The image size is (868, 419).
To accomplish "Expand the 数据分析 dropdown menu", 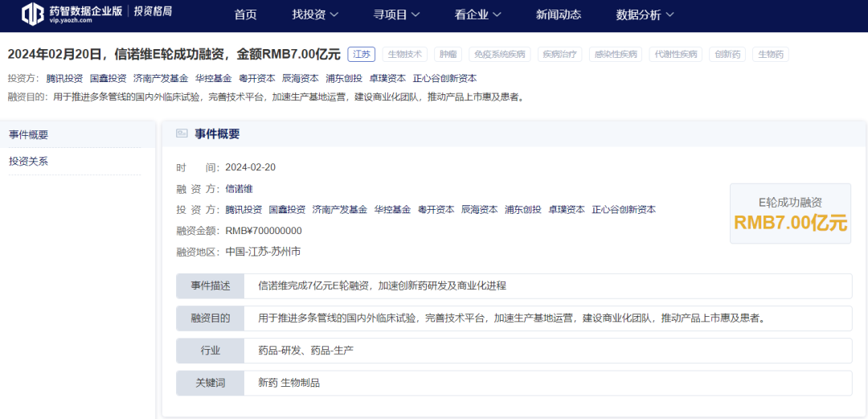I will point(645,15).
